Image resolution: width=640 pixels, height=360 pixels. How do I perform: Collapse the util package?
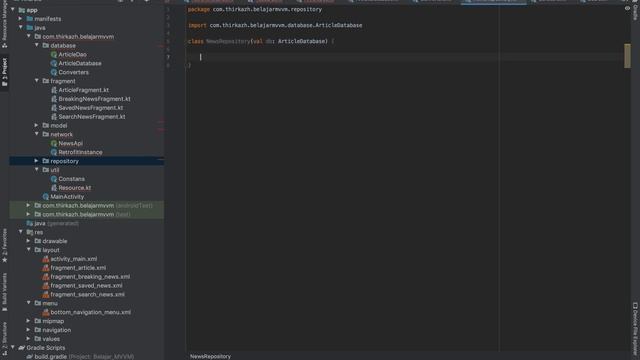pos(36,170)
